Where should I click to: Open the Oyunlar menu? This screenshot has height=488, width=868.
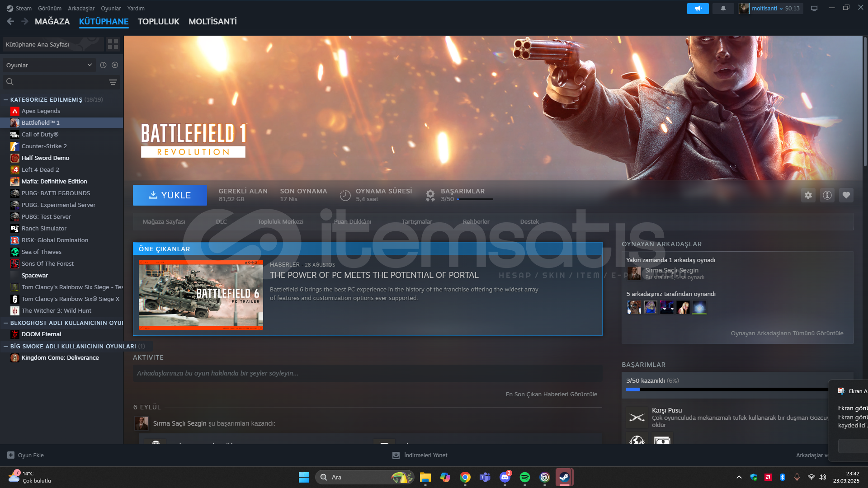click(111, 8)
